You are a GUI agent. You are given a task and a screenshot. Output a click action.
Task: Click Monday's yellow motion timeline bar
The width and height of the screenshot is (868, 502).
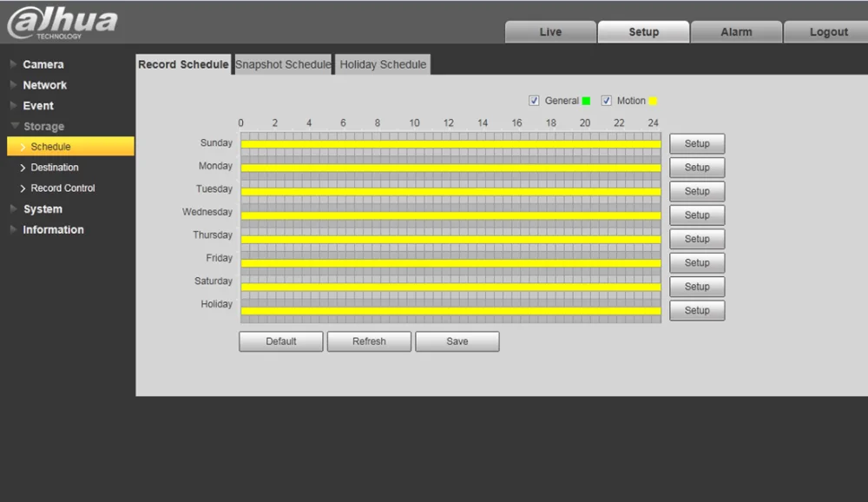450,168
